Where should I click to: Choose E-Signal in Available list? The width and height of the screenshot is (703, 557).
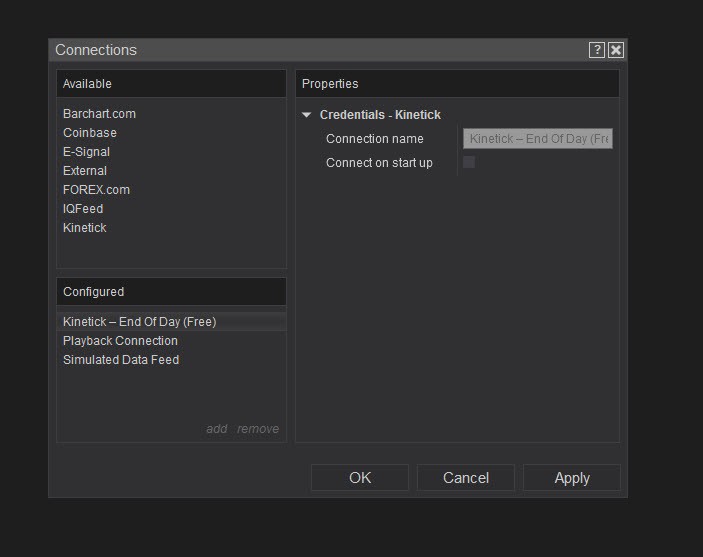(x=86, y=152)
